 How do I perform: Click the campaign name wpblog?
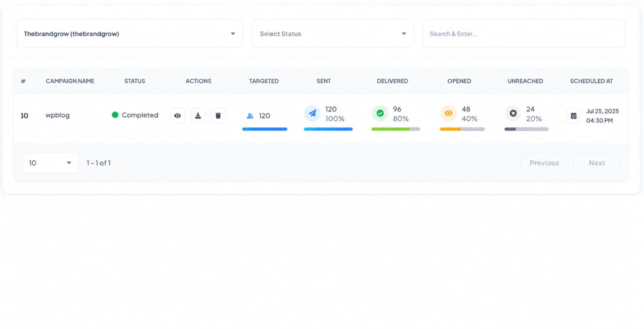pyautogui.click(x=58, y=115)
